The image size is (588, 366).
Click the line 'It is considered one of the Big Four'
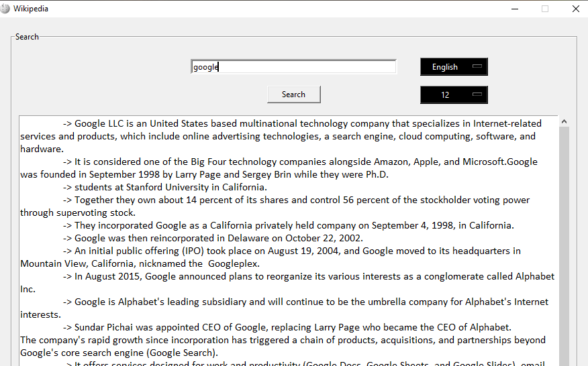[x=300, y=162]
